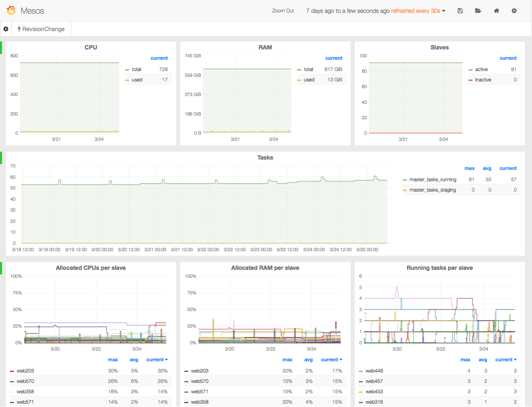
Task: Select web453 in Running tasks legend
Action: 374,392
